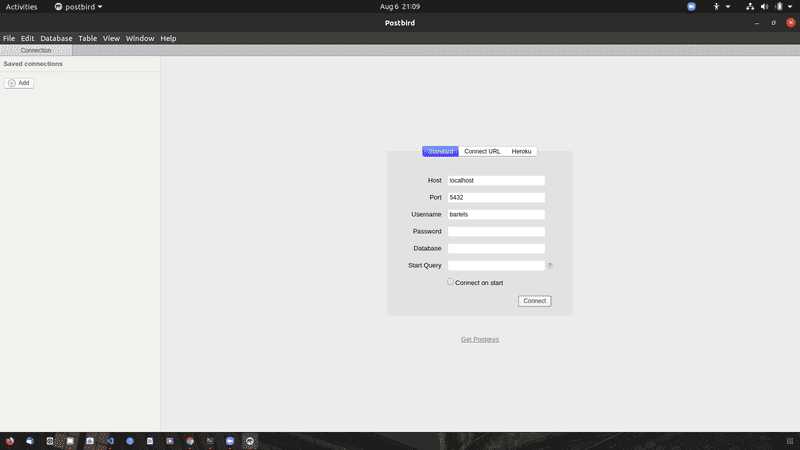Open the File menu
This screenshot has width=800, height=450.
tap(9, 38)
